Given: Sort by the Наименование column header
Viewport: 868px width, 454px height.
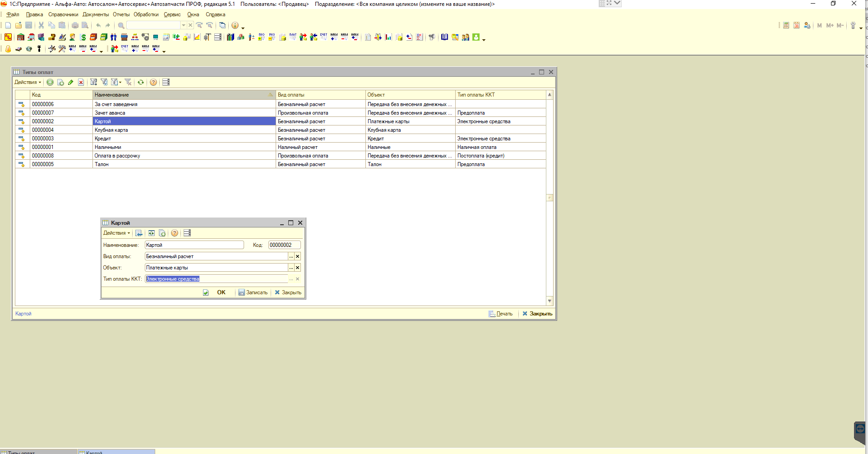Looking at the screenshot, I should pos(184,95).
